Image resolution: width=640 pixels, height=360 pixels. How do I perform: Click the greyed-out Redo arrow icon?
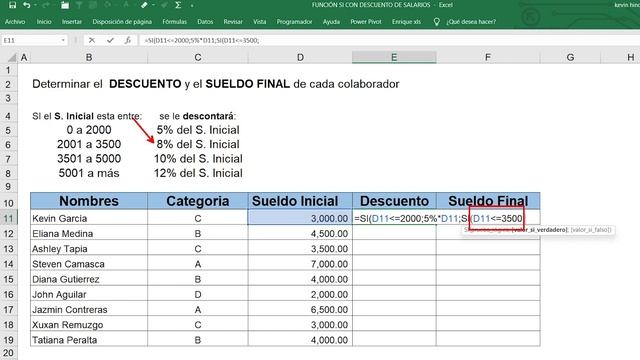(x=45, y=5)
